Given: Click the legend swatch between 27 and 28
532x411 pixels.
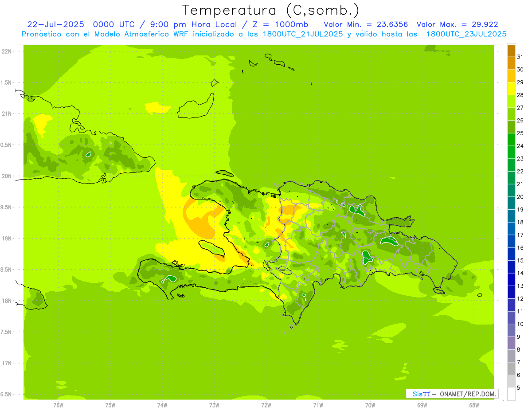Looking at the screenshot, I should tap(511, 101).
